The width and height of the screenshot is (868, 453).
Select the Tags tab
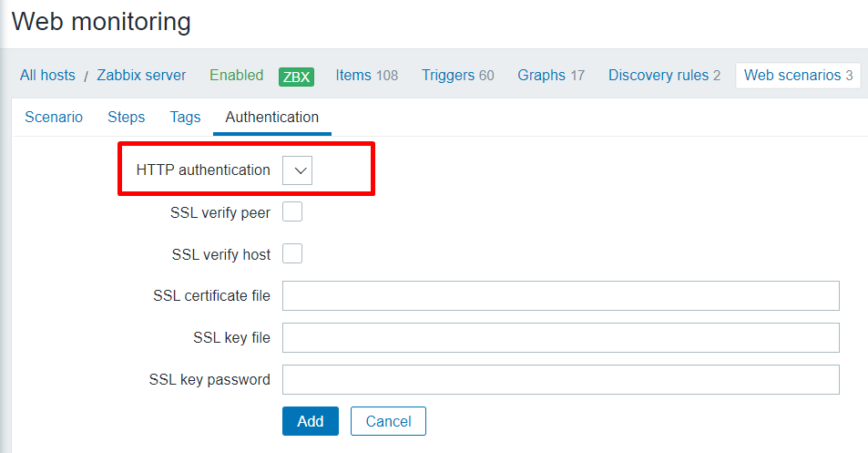point(185,118)
